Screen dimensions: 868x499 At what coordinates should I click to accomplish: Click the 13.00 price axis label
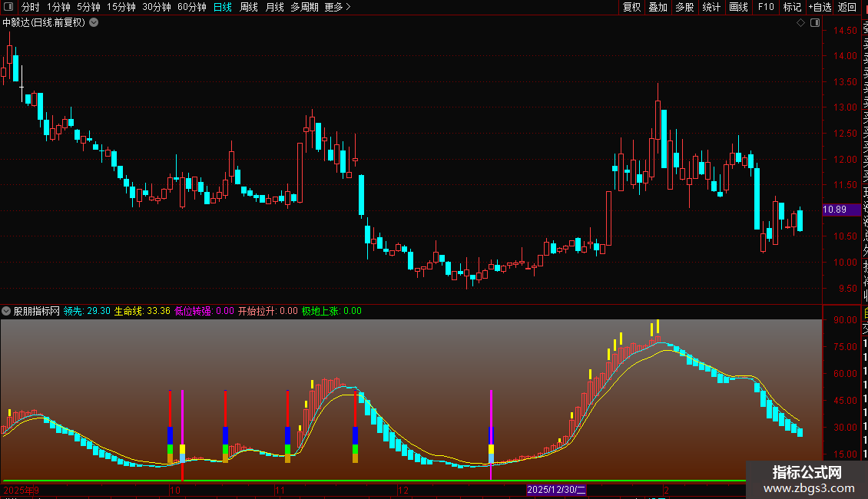coord(845,107)
